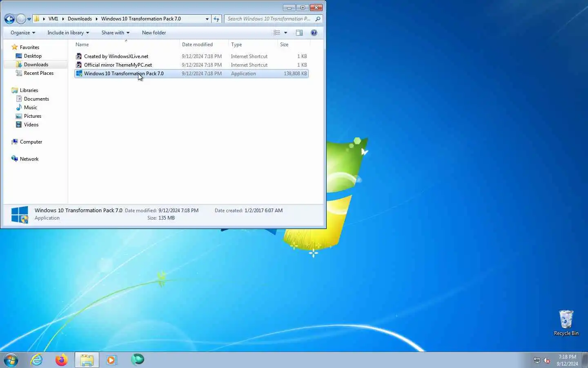Open the Music library
The width and height of the screenshot is (588, 368).
[31, 108]
